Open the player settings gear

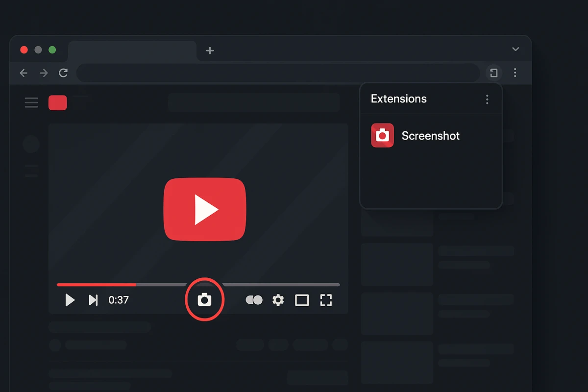[x=278, y=300]
